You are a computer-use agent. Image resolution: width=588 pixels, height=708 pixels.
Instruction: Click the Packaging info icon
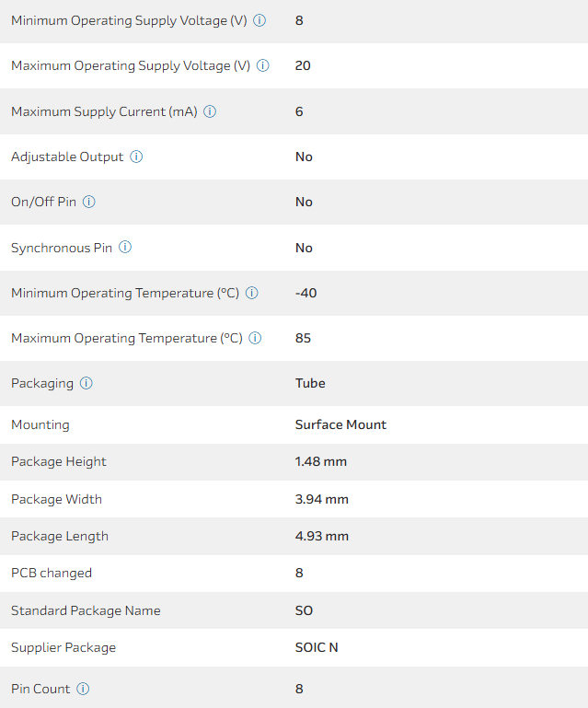[x=86, y=383]
